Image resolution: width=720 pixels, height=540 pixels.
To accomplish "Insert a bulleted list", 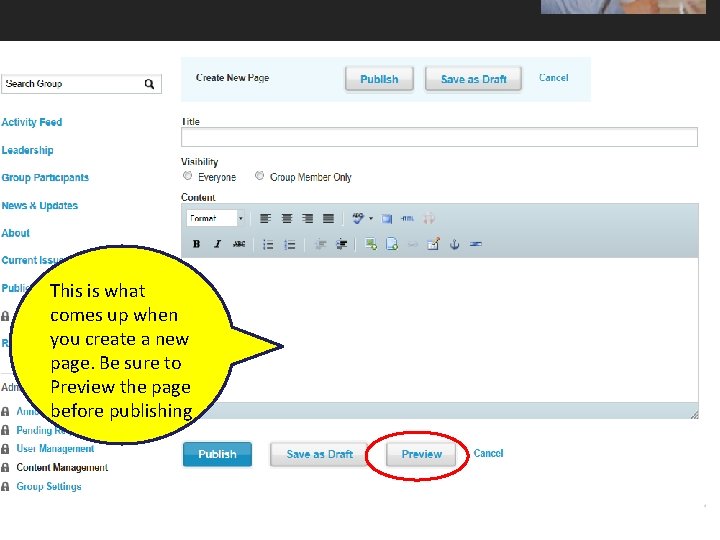I will tap(268, 245).
